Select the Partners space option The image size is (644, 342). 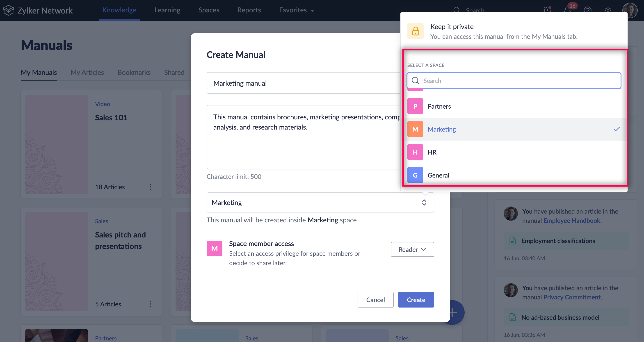point(439,106)
